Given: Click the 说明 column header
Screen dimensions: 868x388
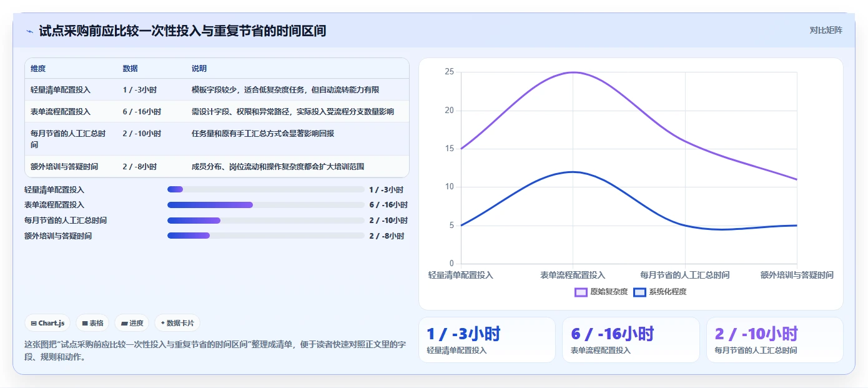Looking at the screenshot, I should [199, 69].
